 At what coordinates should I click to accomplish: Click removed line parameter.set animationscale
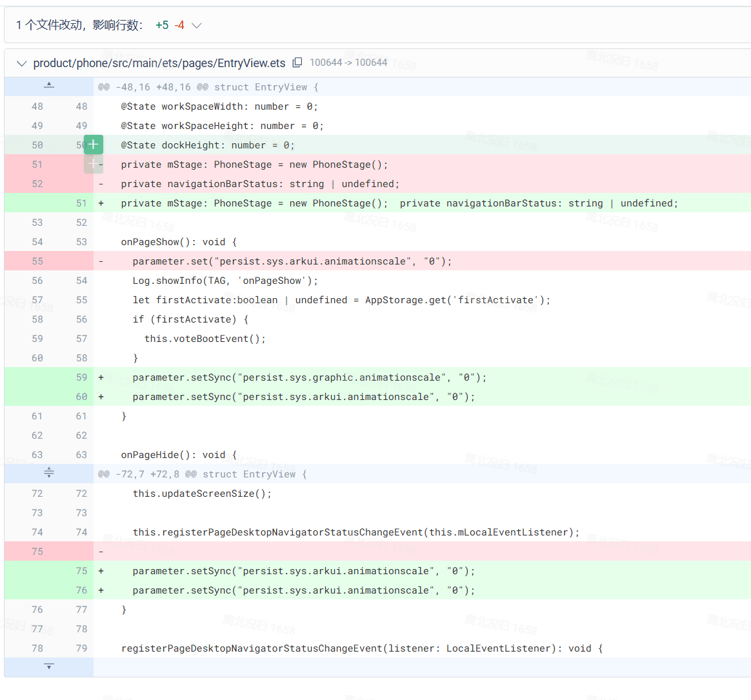(x=292, y=261)
